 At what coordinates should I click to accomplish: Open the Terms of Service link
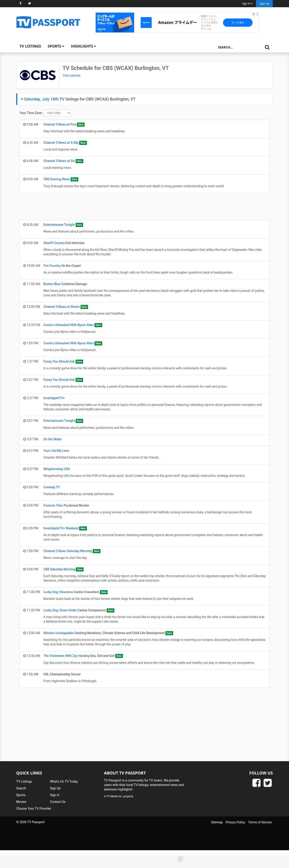coord(260,822)
